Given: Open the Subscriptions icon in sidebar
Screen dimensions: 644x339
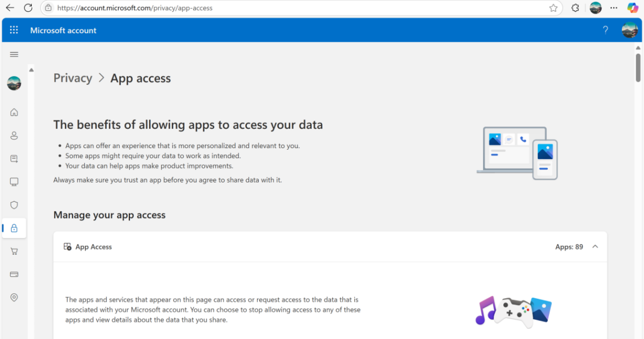Looking at the screenshot, I should pos(14,159).
